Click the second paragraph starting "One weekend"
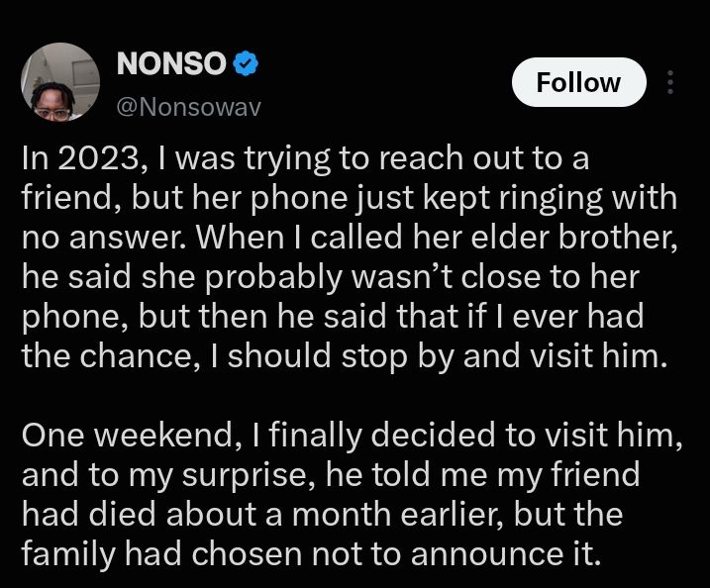 point(351,494)
